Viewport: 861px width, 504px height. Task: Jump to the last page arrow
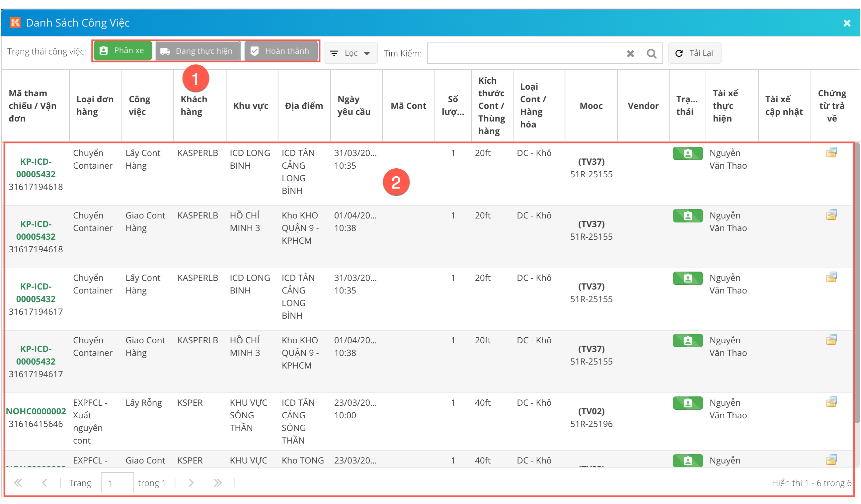pos(217,483)
